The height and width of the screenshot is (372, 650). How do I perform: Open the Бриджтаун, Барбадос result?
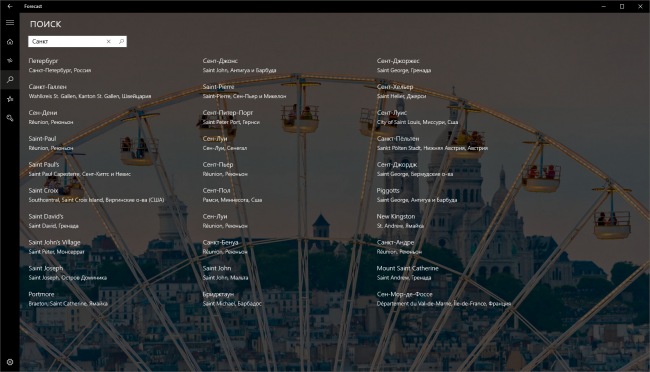pos(232,299)
